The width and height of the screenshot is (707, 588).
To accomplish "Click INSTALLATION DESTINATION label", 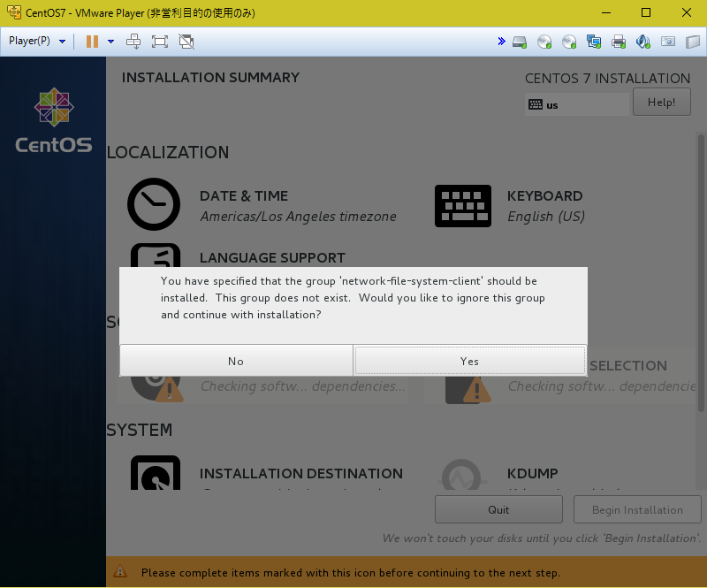I will click(x=301, y=473).
